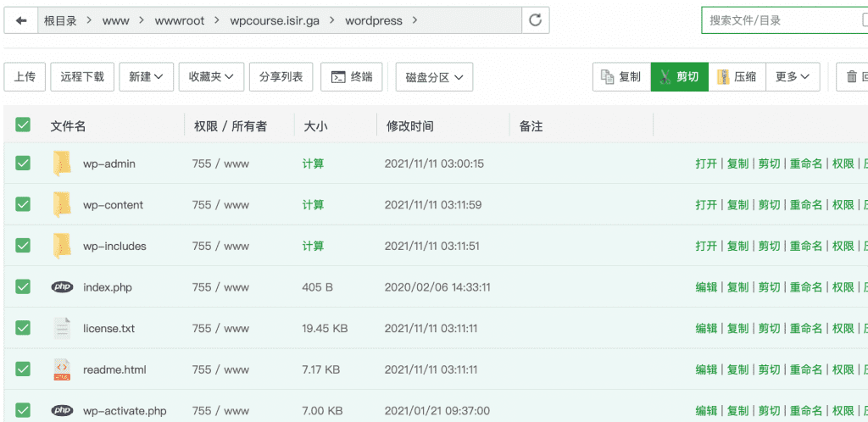Click 剪切 link for wp-content row
Screen dimensions: 868x422
(x=769, y=204)
